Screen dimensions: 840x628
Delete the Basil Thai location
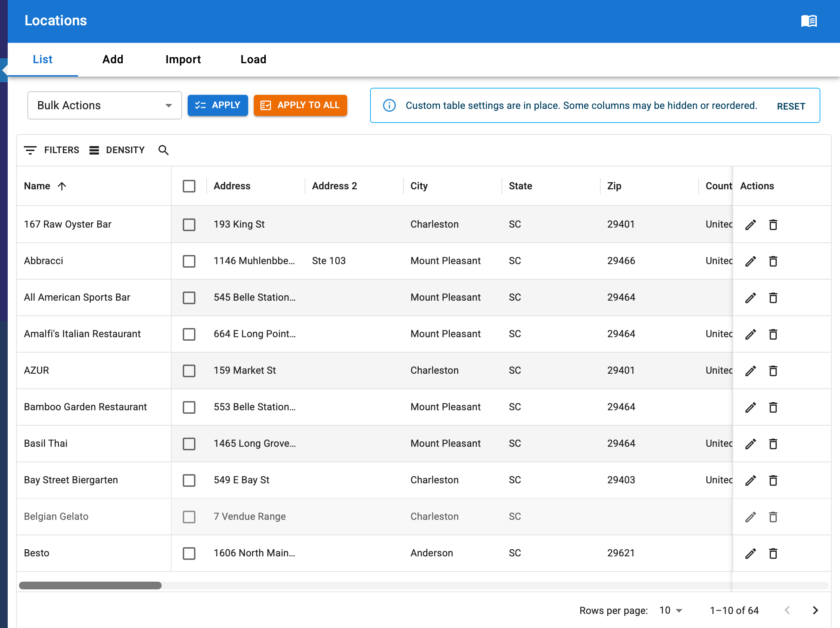(x=773, y=444)
